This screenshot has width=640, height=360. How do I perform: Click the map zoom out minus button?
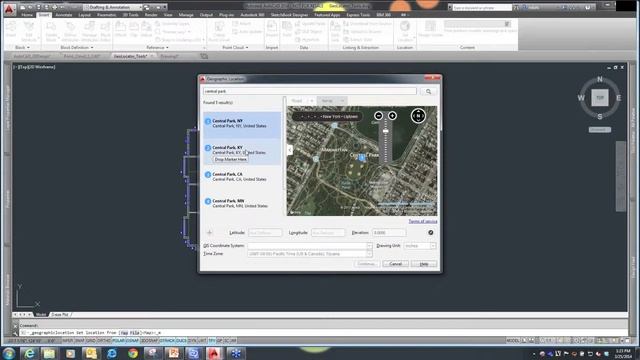pos(378,116)
